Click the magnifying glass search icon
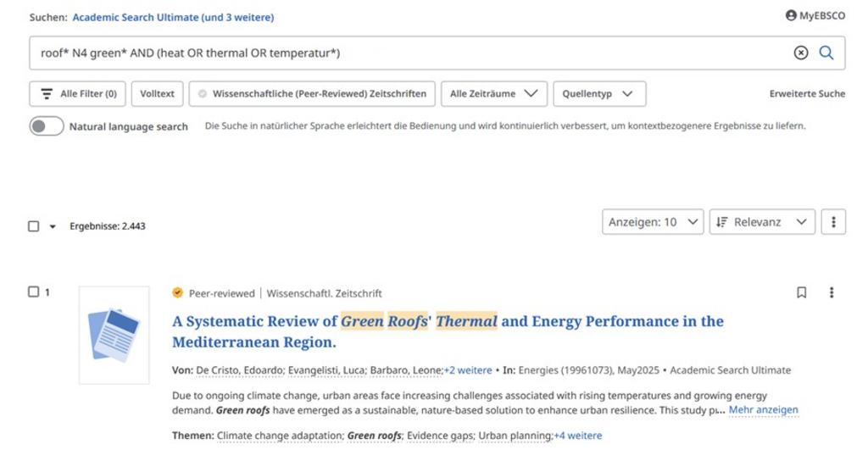The image size is (868, 461). click(826, 53)
